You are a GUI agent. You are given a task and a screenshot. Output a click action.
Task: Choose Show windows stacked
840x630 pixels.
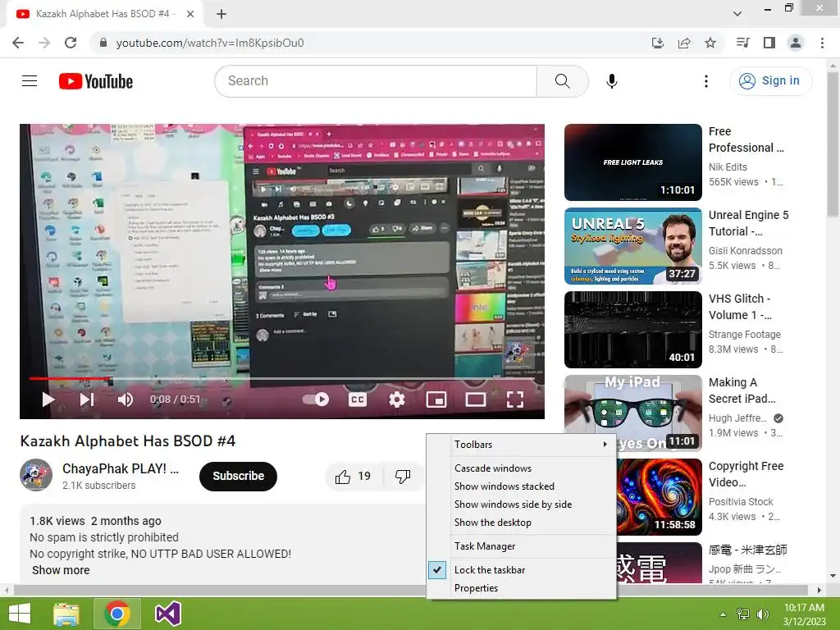coord(521,486)
